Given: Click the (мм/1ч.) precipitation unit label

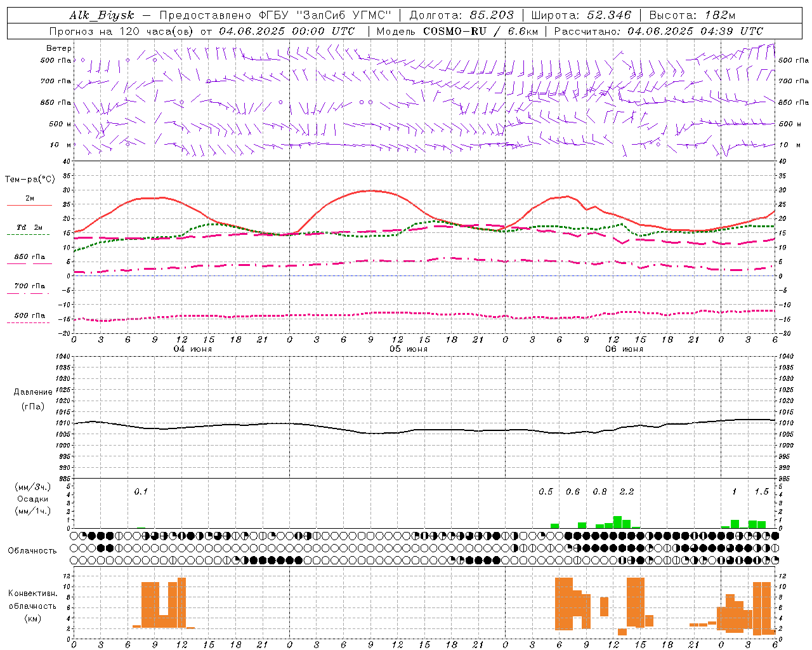Looking at the screenshot, I should pyautogui.click(x=32, y=511).
